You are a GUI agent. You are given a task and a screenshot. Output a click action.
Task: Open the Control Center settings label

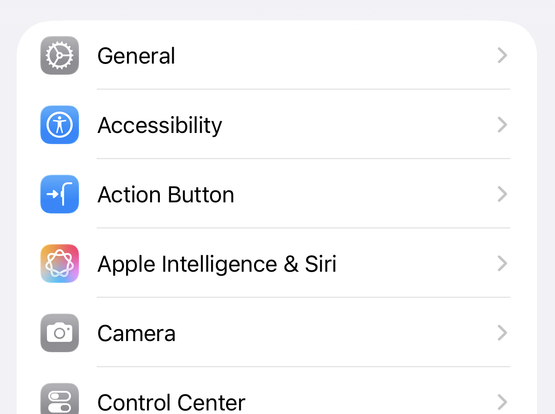click(x=171, y=403)
